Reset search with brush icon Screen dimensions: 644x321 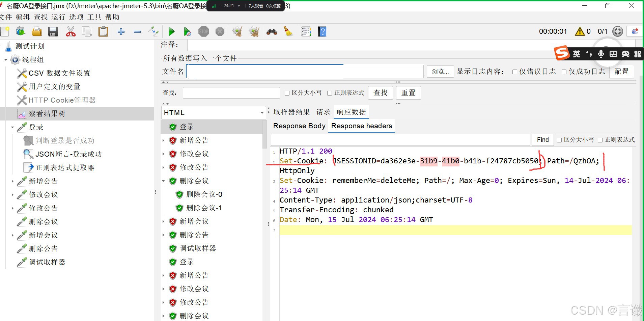click(x=288, y=32)
